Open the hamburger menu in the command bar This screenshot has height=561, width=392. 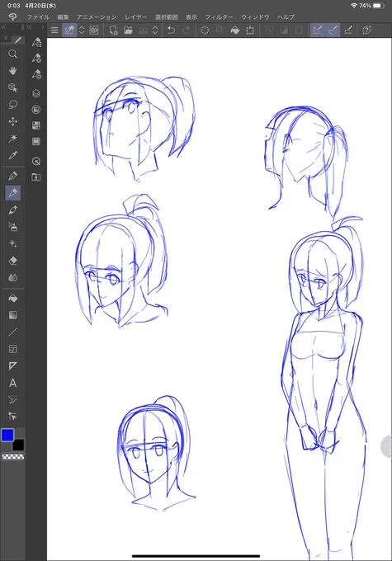tap(54, 30)
